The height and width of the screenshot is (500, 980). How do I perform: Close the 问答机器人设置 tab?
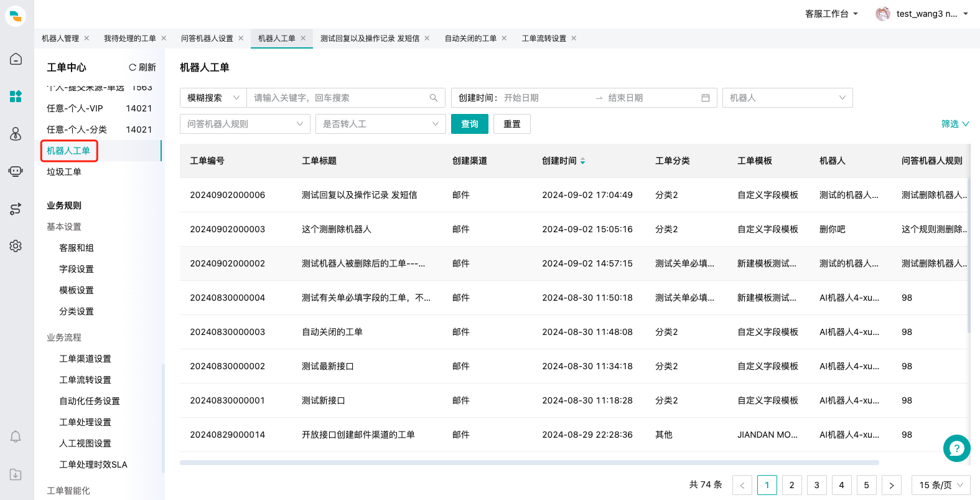click(x=241, y=38)
